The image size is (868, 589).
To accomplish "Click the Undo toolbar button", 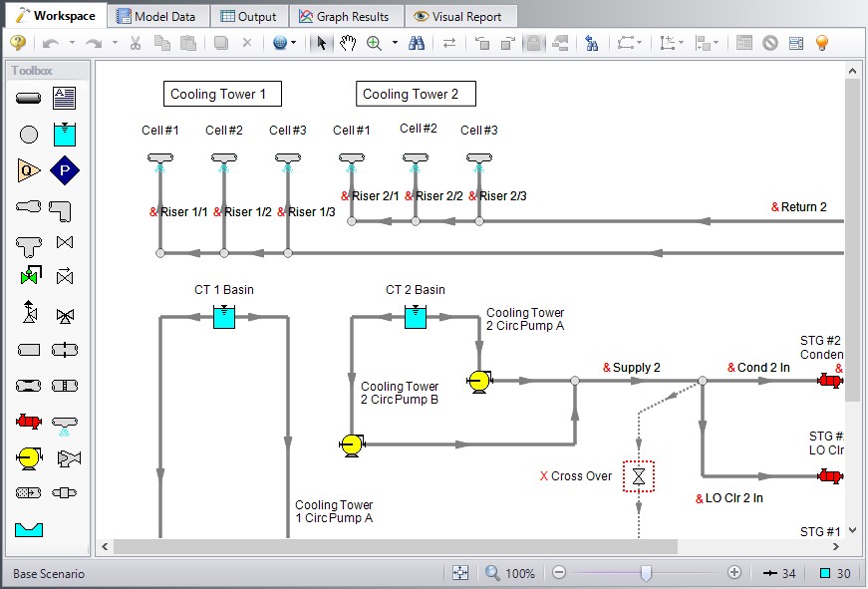I will click(x=51, y=43).
